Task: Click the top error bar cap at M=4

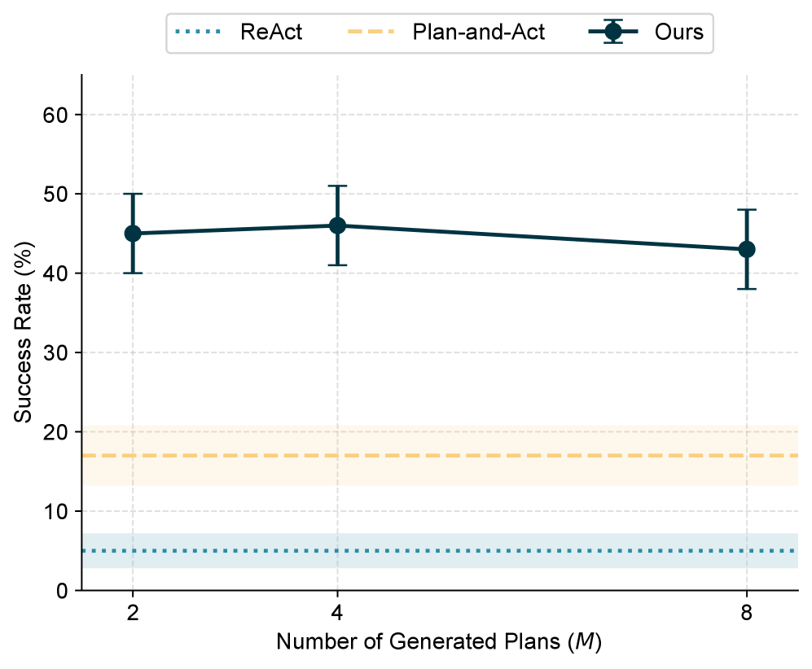Action: tap(337, 186)
